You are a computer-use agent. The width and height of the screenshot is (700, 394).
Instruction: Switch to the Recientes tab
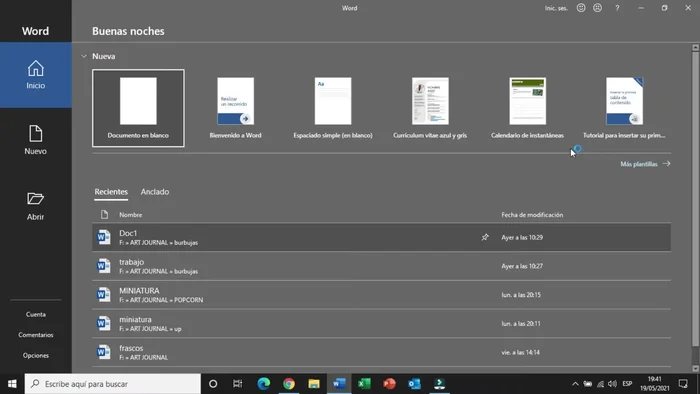(x=111, y=192)
